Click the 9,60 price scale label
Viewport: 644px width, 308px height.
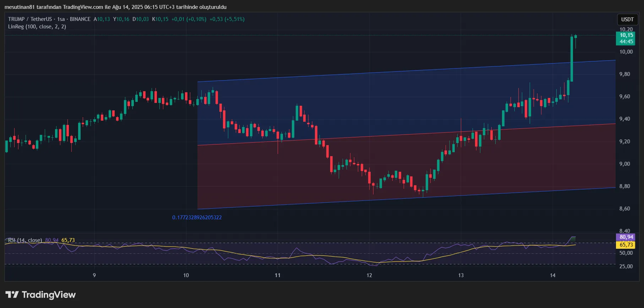point(625,97)
